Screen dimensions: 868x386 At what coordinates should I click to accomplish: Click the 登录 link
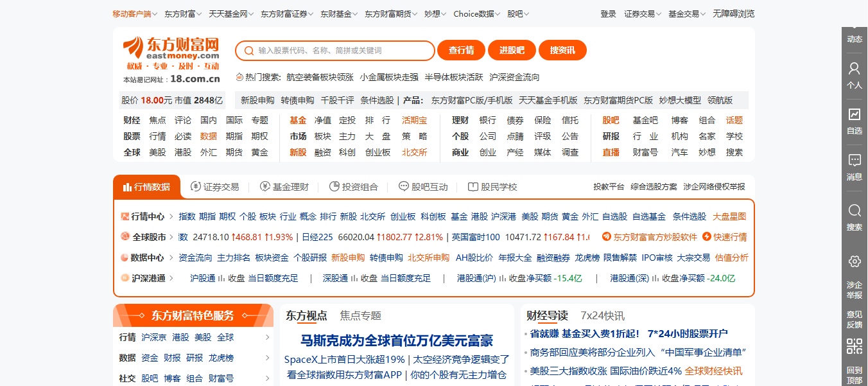[609, 13]
